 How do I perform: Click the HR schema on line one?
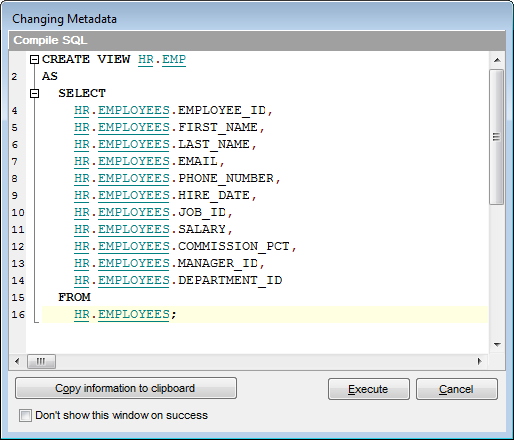146,60
